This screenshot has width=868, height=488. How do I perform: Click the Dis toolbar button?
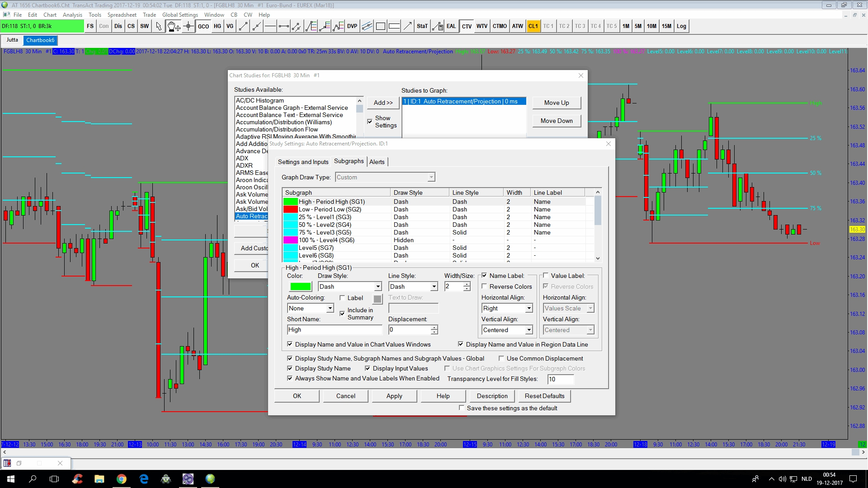click(x=118, y=26)
